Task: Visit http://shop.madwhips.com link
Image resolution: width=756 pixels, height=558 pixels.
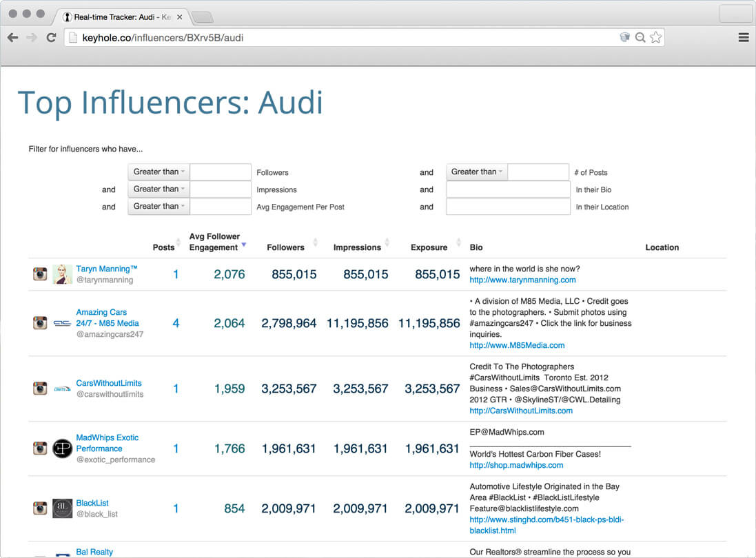Action: [516, 466]
